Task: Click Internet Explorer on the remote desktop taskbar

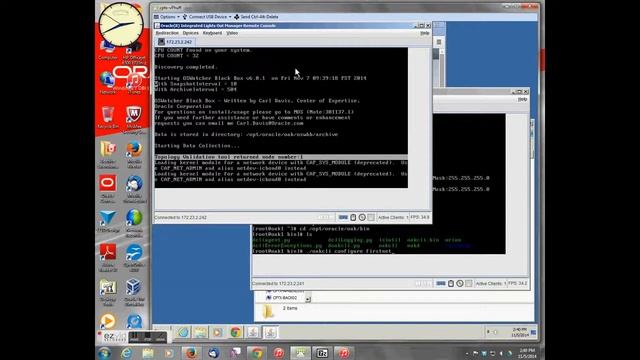Action: [183, 332]
